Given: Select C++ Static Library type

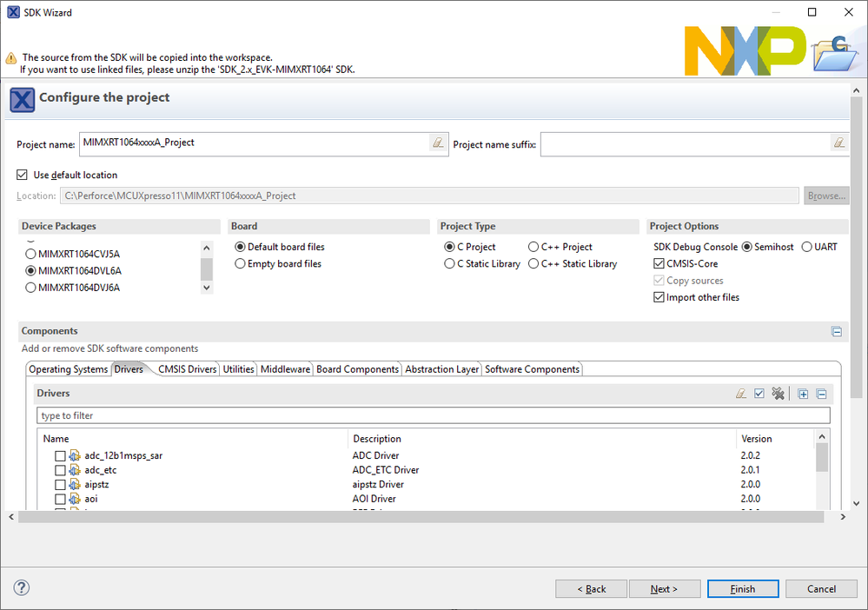Looking at the screenshot, I should 533,263.
